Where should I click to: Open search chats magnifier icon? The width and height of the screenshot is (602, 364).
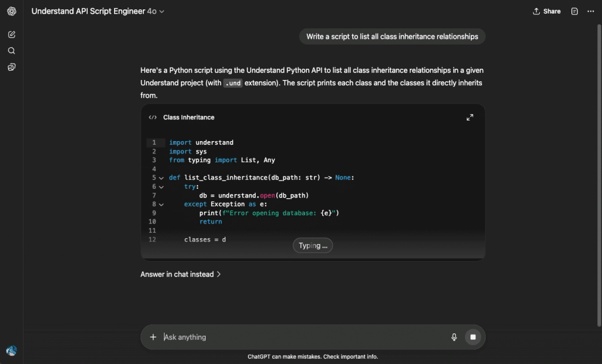(12, 51)
